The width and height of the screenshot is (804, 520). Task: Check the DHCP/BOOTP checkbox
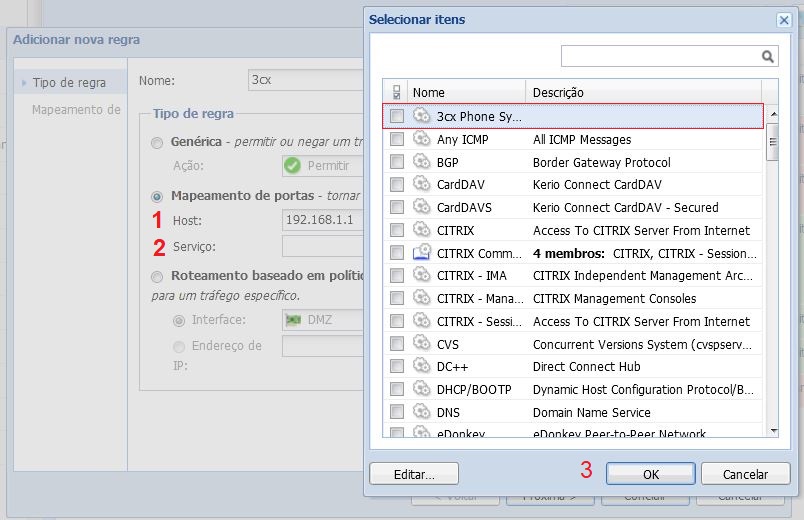(x=396, y=389)
